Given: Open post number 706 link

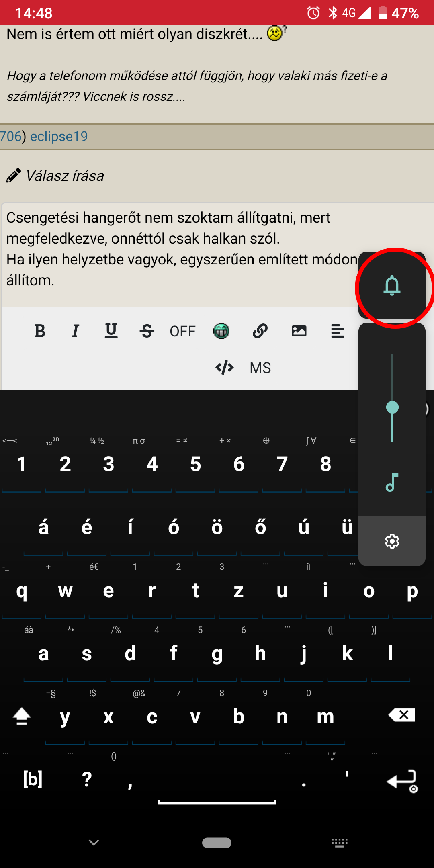Looking at the screenshot, I should [11, 136].
